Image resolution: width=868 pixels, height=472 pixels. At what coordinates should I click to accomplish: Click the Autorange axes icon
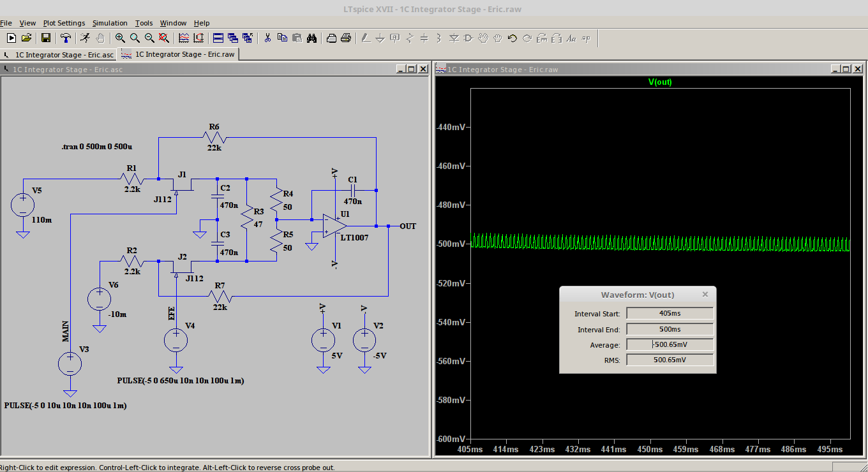click(x=198, y=38)
